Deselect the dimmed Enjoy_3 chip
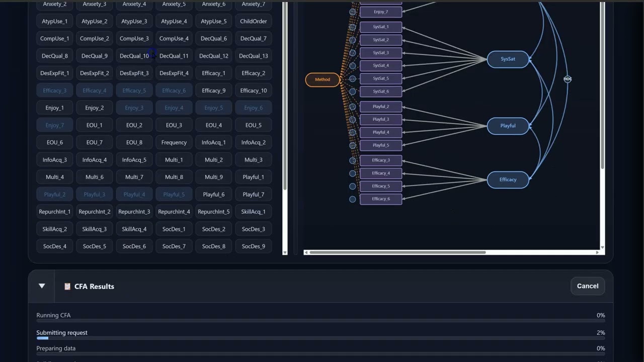Image resolution: width=644 pixels, height=362 pixels. tap(134, 108)
